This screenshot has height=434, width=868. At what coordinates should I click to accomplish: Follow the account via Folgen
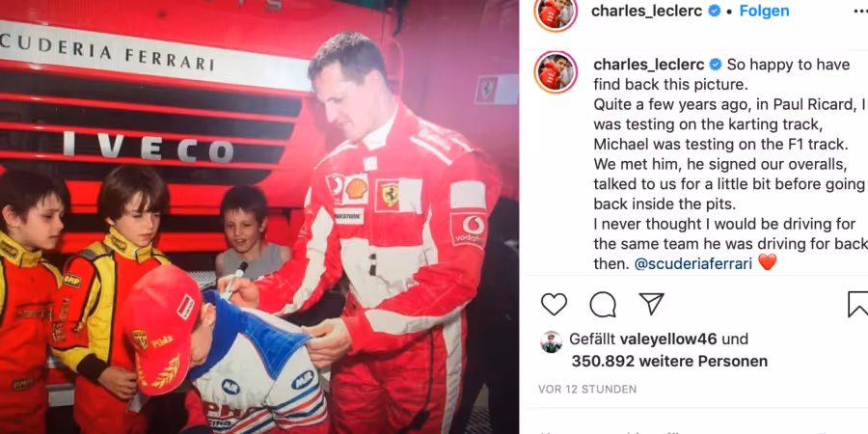(765, 11)
